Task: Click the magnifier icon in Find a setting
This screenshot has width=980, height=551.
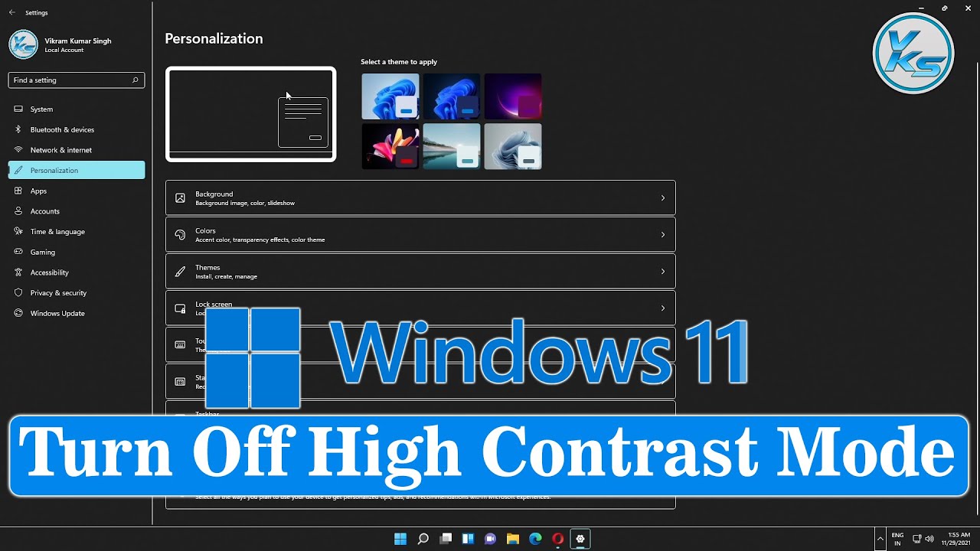Action: pyautogui.click(x=135, y=80)
